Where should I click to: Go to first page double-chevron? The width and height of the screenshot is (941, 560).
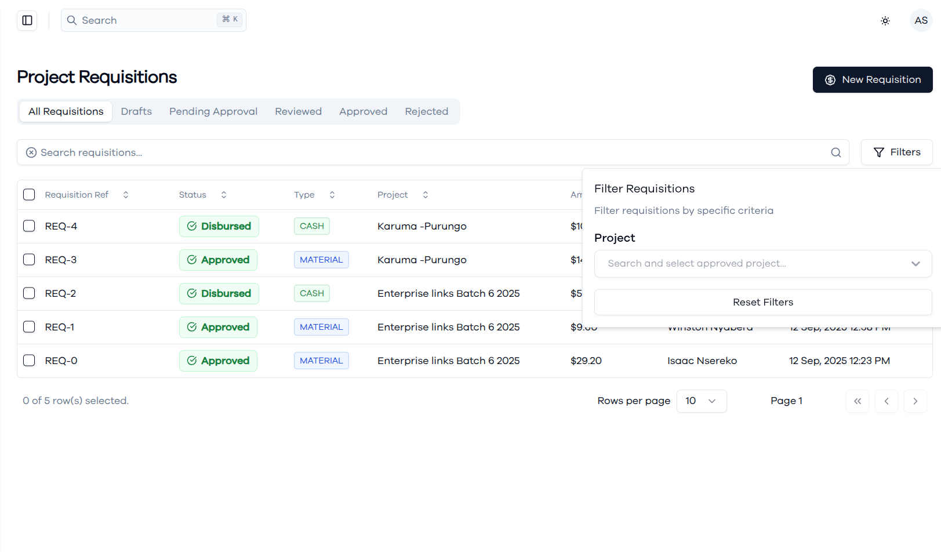pyautogui.click(x=858, y=401)
